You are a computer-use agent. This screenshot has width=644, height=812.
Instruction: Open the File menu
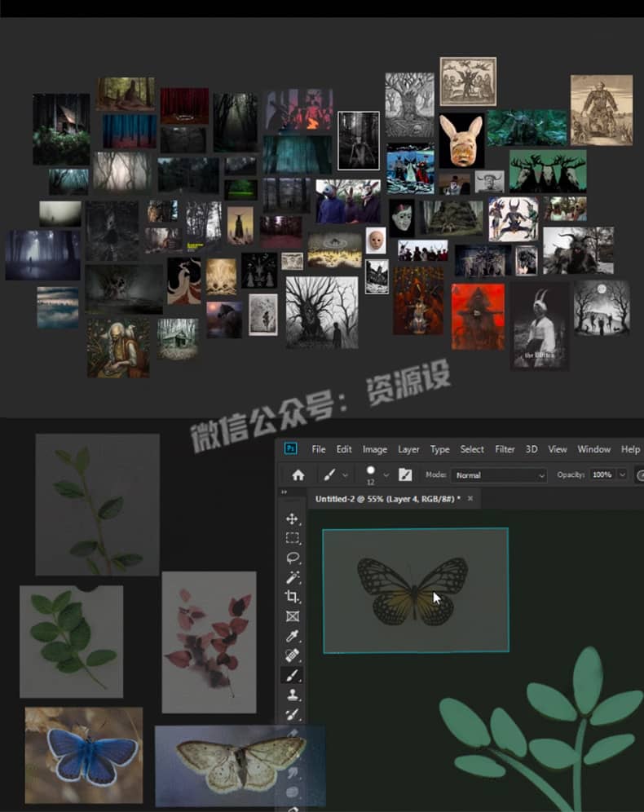pyautogui.click(x=319, y=449)
